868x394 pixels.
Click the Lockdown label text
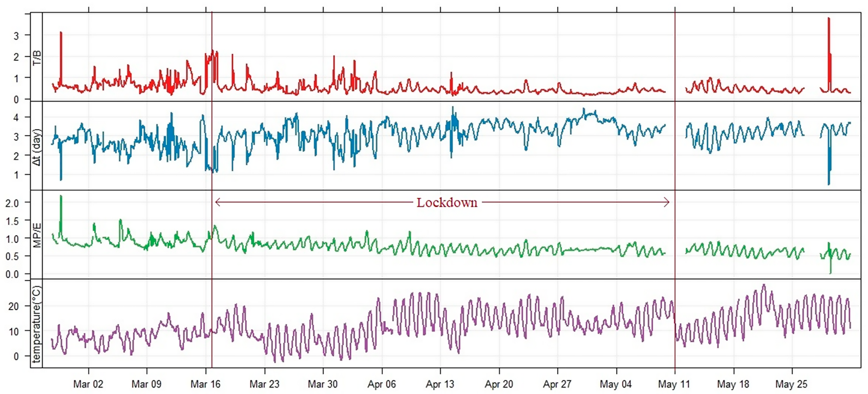[x=447, y=203]
